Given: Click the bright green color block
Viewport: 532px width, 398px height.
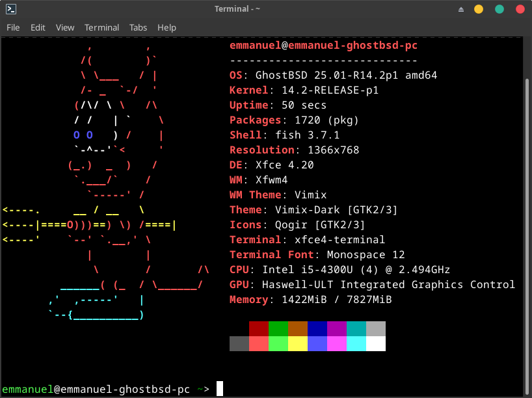Looking at the screenshot, I should pyautogui.click(x=278, y=344).
